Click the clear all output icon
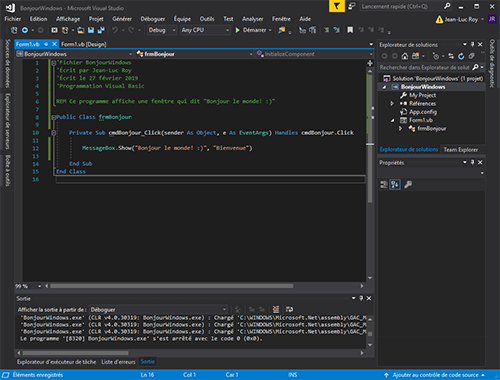500x380 pixels. (x=276, y=309)
